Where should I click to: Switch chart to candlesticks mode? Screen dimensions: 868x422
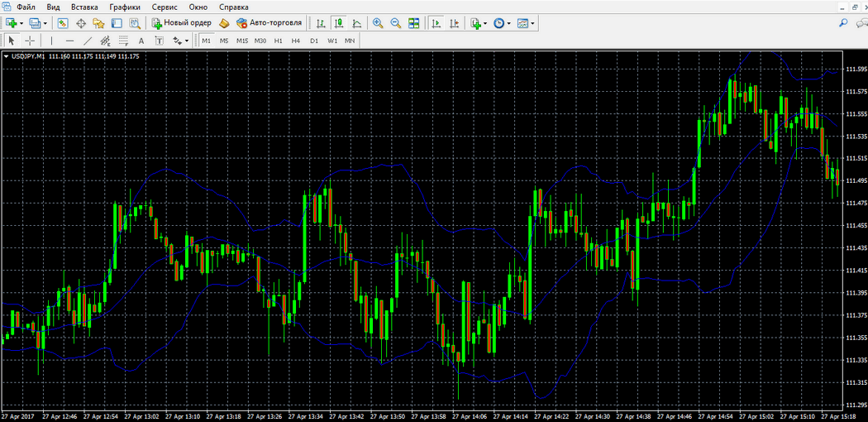(x=339, y=23)
